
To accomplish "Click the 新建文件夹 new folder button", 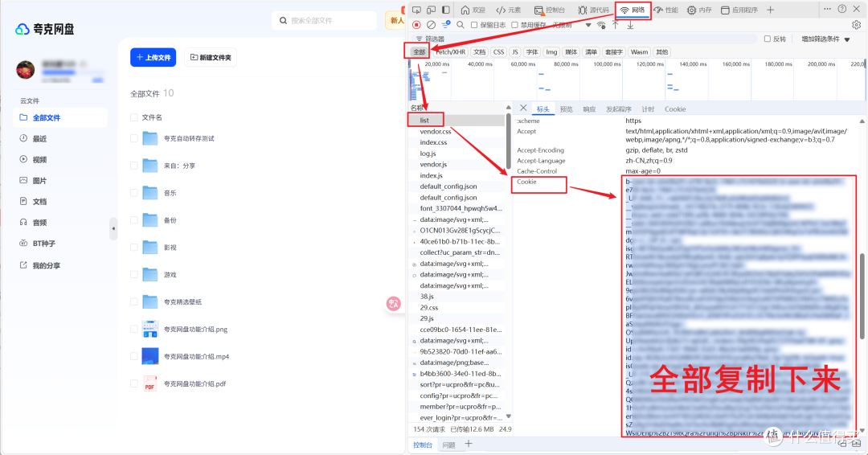I will pyautogui.click(x=211, y=58).
